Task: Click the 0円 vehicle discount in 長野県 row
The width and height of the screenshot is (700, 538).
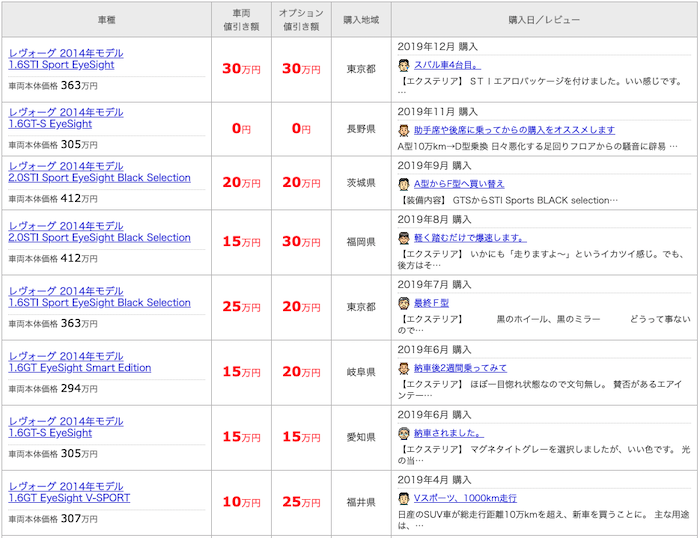Action: click(x=242, y=129)
